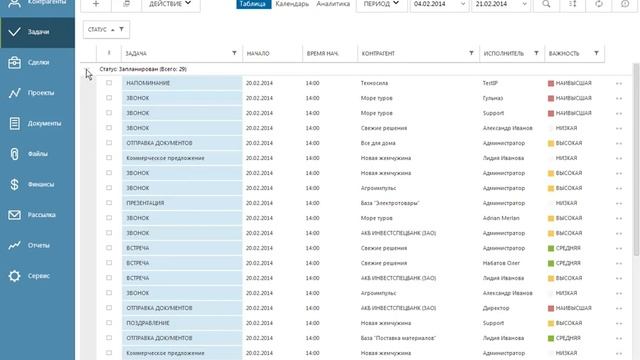This screenshot has height=360, width=640.
Task: Toggle sort arrow on the Статус grouping chip
Action: [113, 29]
